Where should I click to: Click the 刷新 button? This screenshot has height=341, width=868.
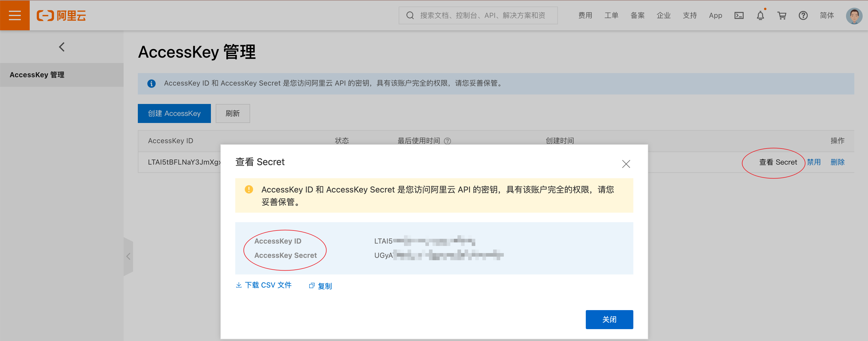click(233, 113)
